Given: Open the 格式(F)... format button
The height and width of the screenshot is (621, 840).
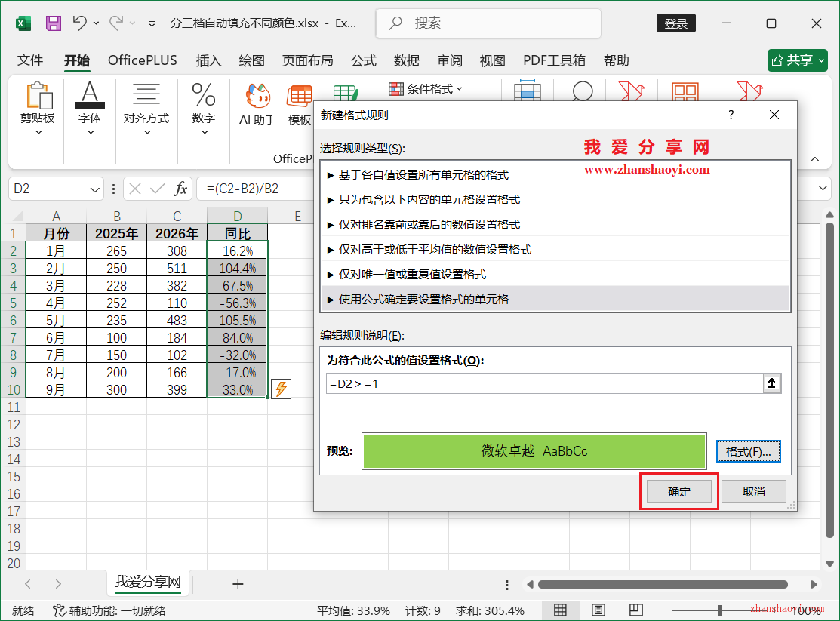Looking at the screenshot, I should coord(749,451).
